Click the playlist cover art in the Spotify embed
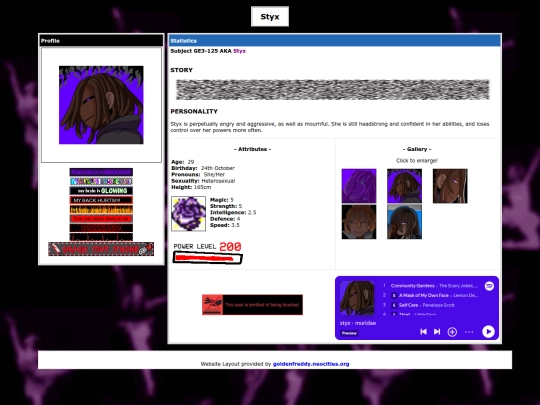This screenshot has width=540, height=405. (357, 298)
